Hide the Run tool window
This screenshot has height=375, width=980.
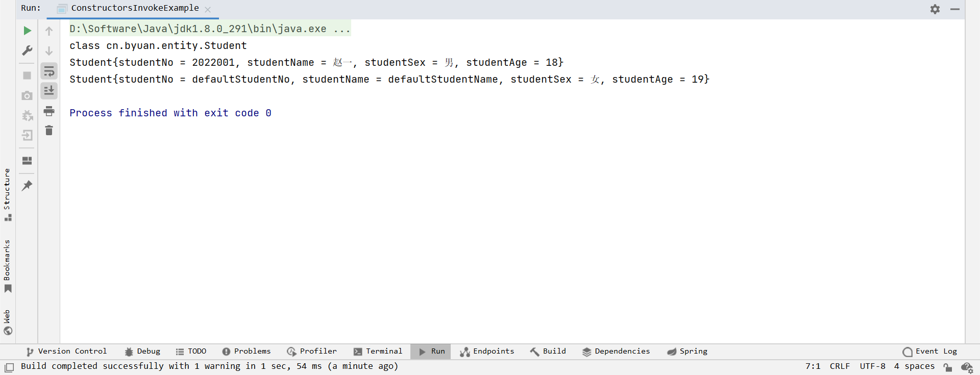(955, 9)
